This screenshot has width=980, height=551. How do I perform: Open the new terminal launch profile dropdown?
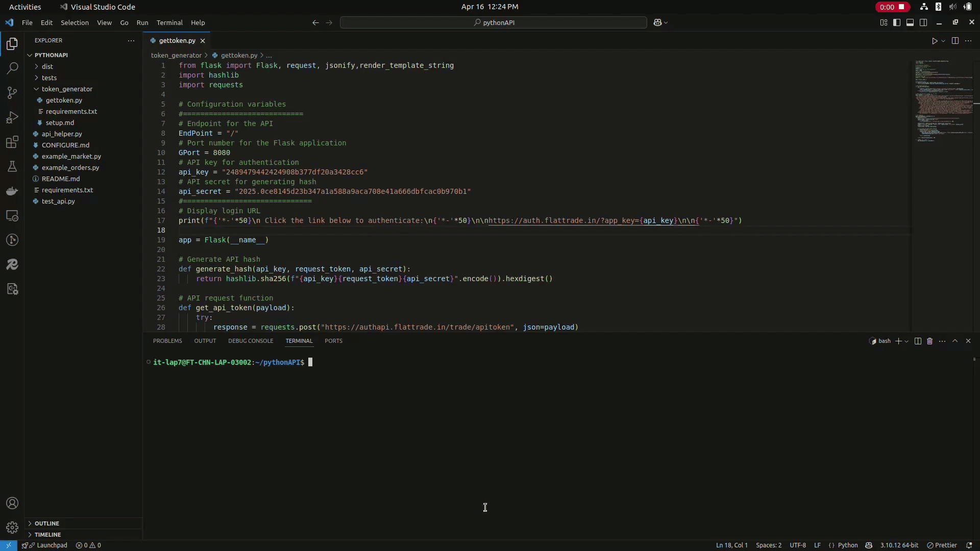(x=906, y=341)
